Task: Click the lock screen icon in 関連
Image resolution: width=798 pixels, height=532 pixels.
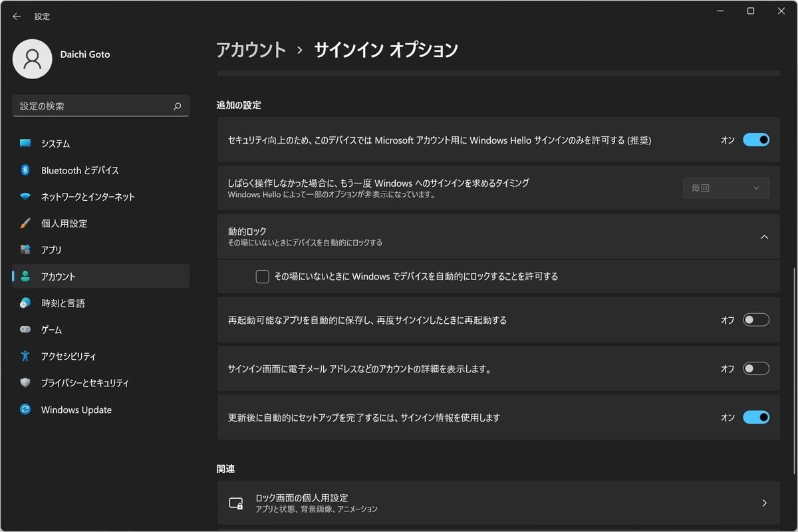Action: (236, 503)
